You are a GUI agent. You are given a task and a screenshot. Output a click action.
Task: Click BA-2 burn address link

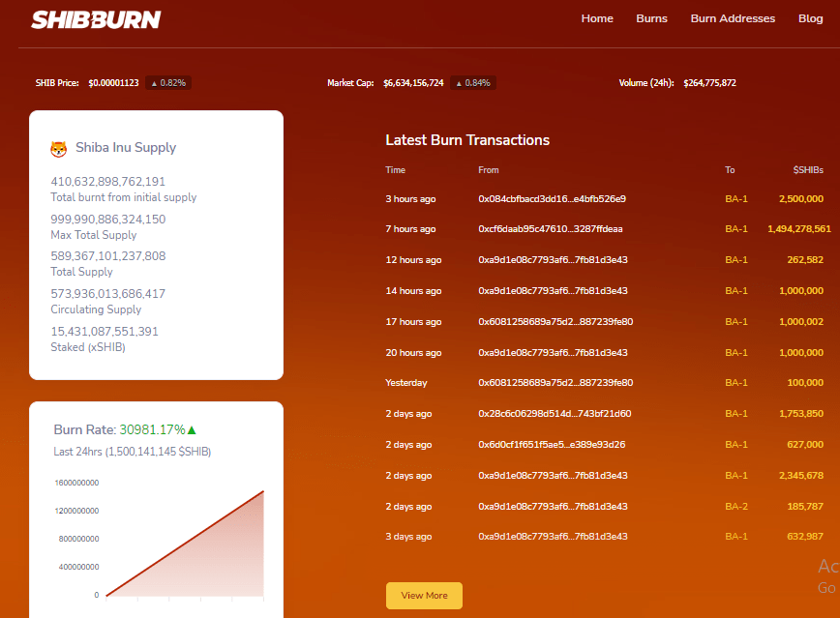(x=736, y=506)
